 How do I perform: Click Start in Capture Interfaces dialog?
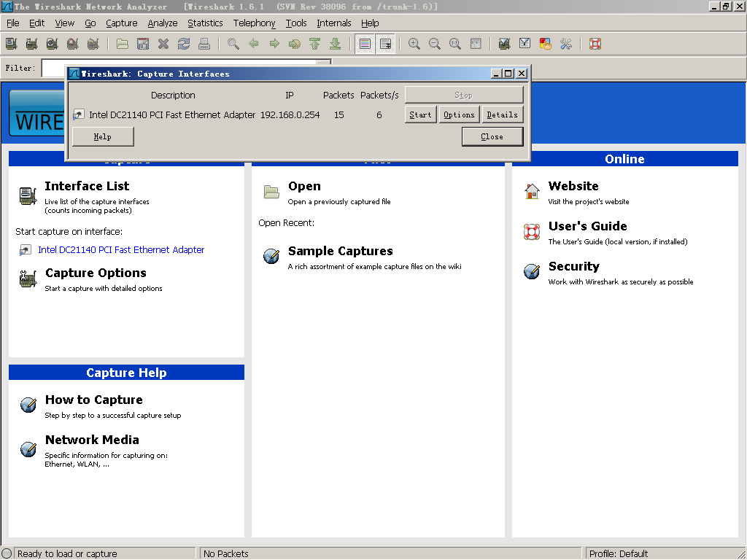click(420, 114)
